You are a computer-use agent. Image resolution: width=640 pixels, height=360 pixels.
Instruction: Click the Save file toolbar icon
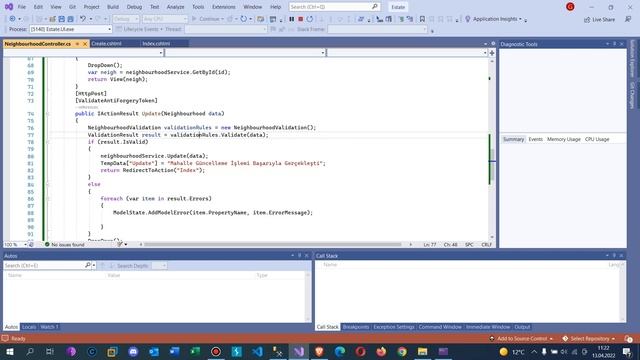click(x=62, y=19)
